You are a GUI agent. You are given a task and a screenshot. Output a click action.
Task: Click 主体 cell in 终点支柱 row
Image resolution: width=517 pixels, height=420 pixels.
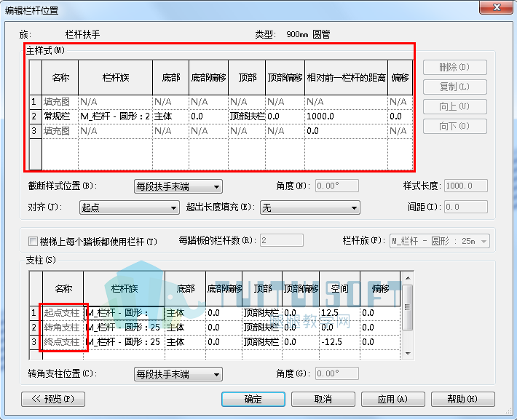(185, 342)
